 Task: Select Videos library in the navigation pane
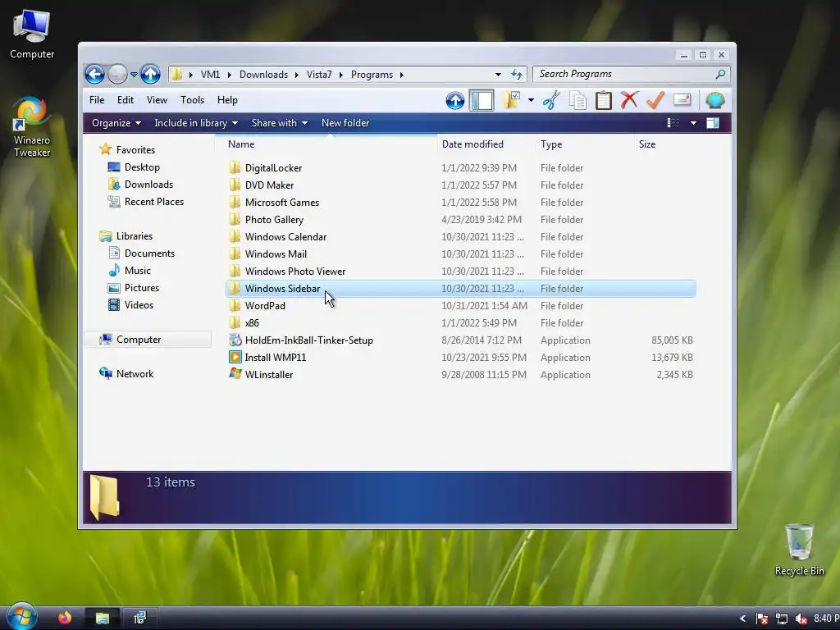139,305
